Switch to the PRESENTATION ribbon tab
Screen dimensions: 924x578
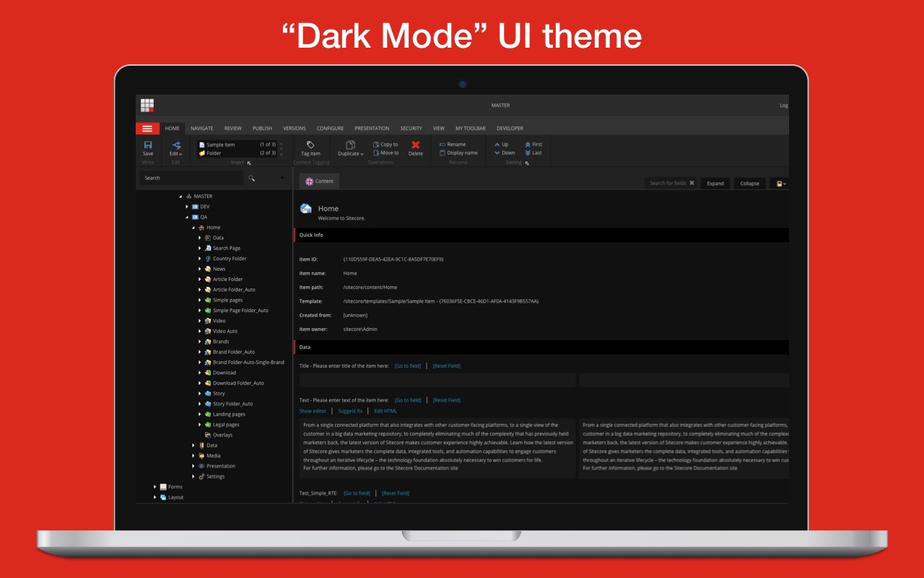[x=372, y=129]
